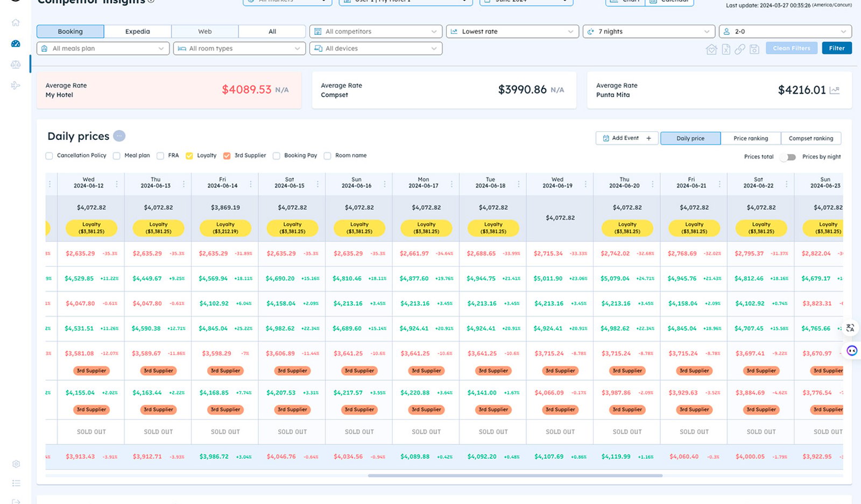Click the trend chart icon next to $4216.01
This screenshot has width=861, height=504.
point(835,90)
